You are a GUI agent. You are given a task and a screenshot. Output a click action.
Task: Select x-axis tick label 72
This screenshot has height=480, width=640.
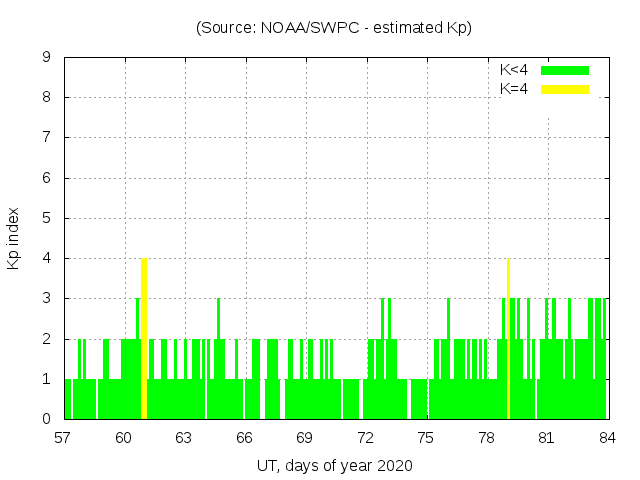(x=366, y=437)
